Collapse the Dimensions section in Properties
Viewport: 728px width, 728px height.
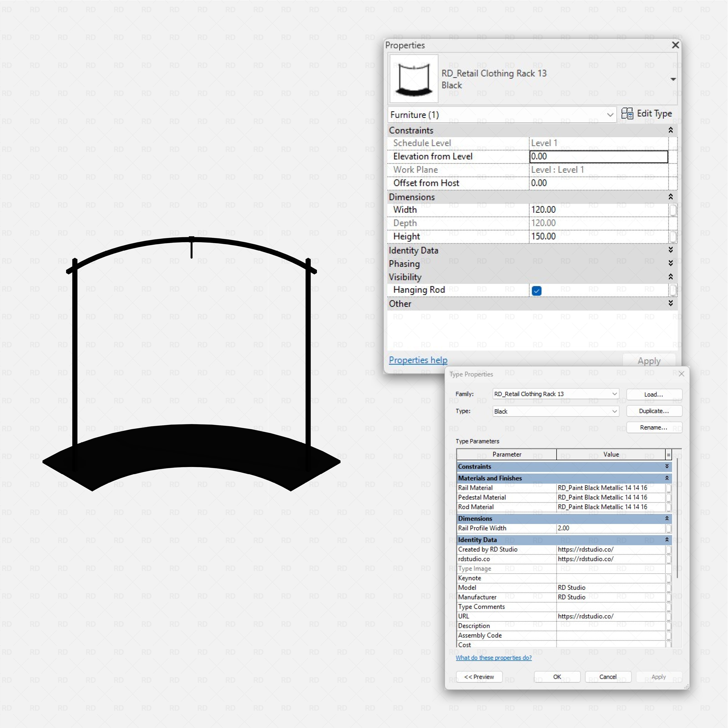point(671,197)
